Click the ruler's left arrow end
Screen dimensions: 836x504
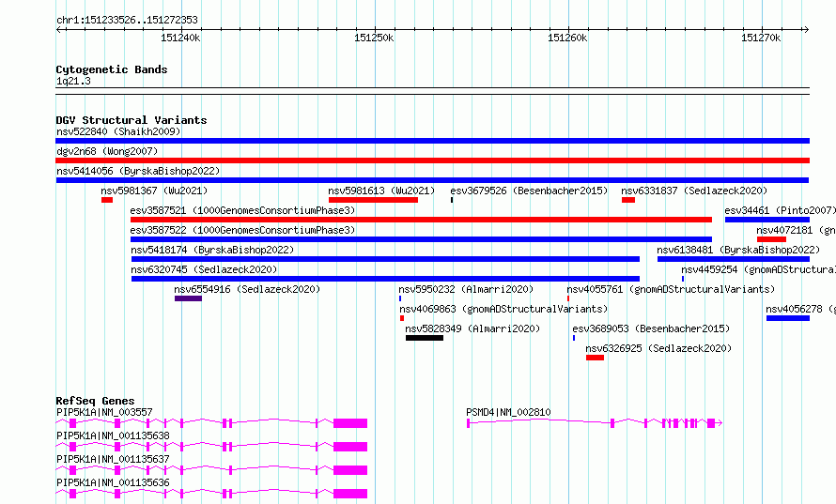point(58,29)
